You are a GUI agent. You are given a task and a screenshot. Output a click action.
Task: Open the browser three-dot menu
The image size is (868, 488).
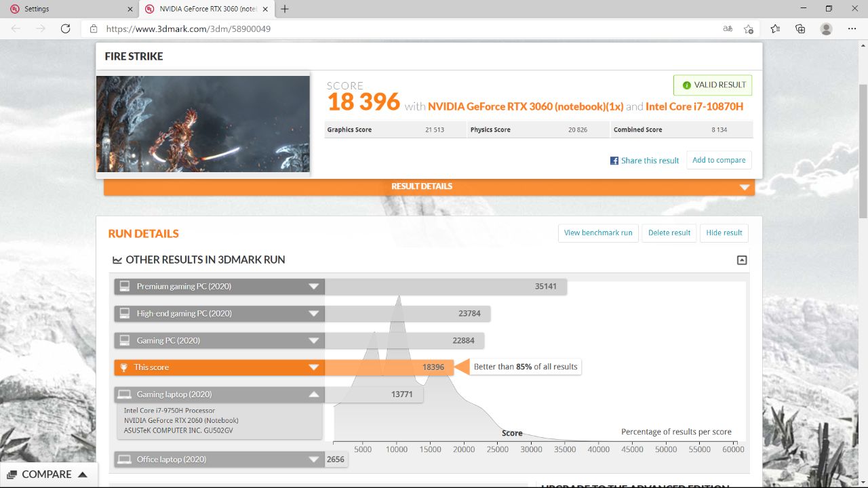(852, 28)
